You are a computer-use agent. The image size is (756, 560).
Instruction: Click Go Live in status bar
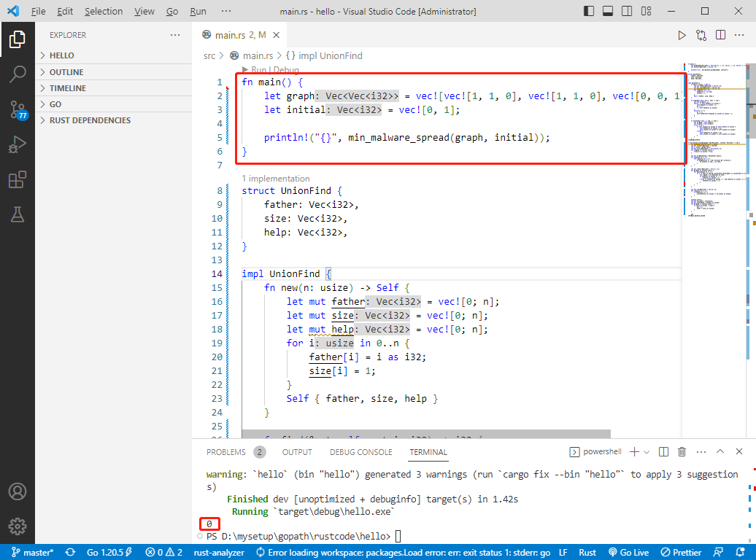(629, 552)
